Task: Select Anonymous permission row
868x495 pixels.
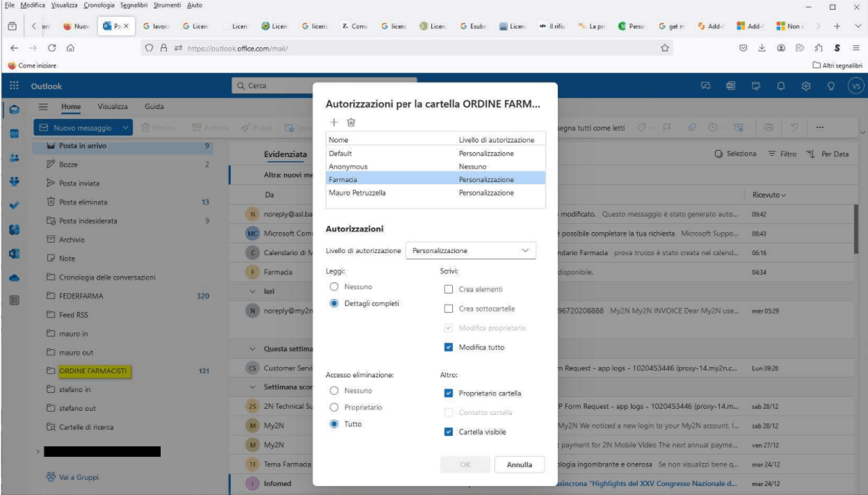Action: coord(435,167)
